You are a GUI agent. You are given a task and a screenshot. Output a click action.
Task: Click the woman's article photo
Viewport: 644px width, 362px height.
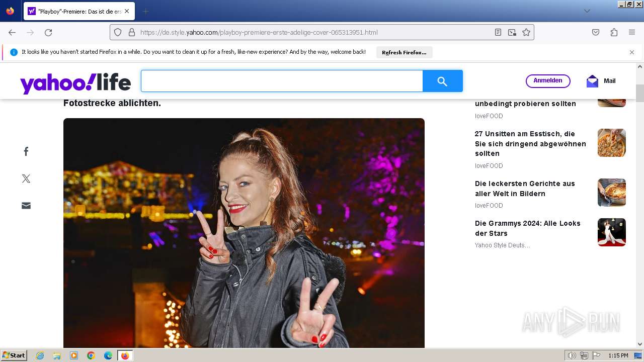pos(244,233)
